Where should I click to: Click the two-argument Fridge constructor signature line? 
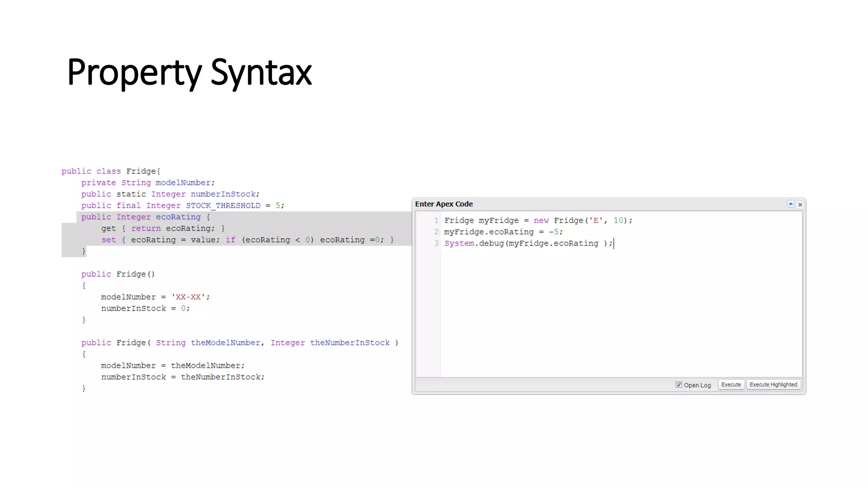[x=240, y=343]
